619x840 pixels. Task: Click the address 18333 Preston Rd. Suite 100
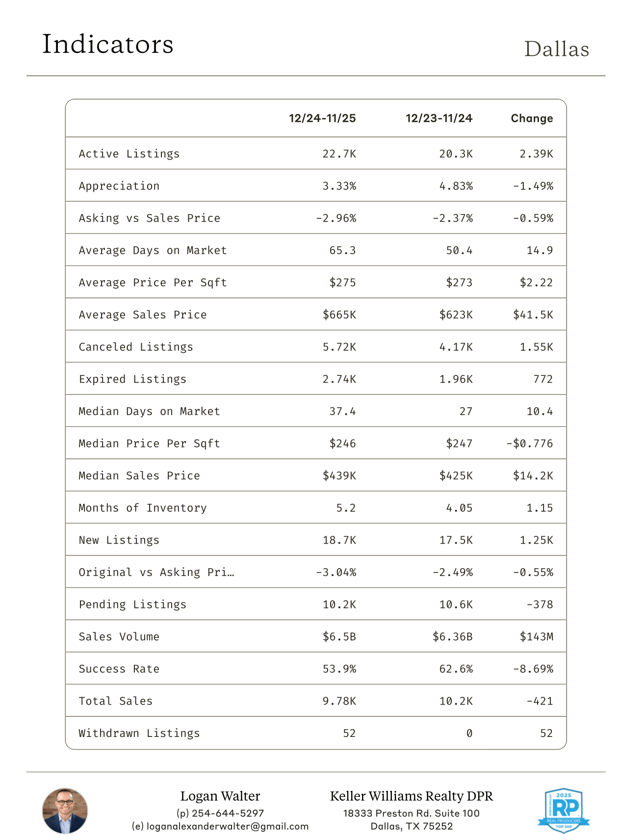pyautogui.click(x=411, y=813)
